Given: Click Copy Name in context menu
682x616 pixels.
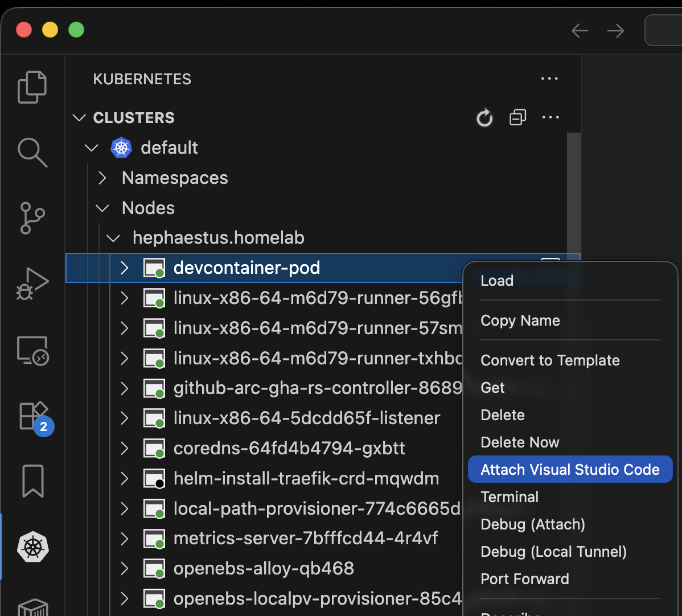Looking at the screenshot, I should [x=520, y=321].
